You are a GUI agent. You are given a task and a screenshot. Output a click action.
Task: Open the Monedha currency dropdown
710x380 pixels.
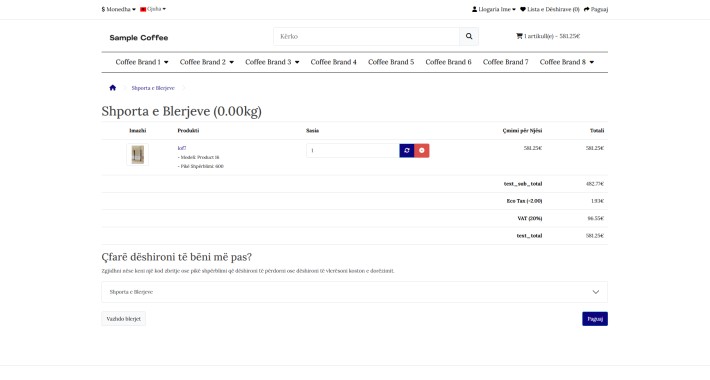coord(119,9)
